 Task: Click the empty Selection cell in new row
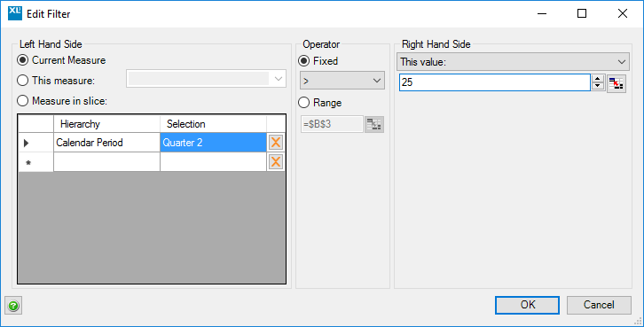point(213,162)
